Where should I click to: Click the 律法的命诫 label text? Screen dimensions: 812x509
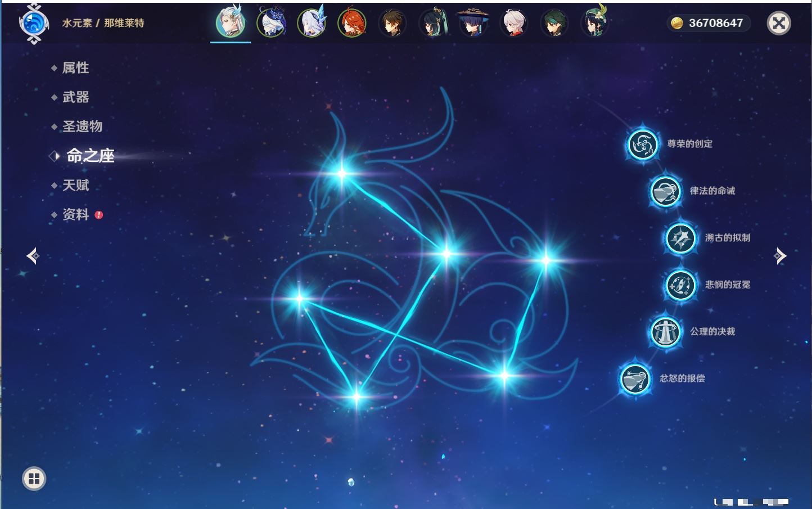(712, 191)
